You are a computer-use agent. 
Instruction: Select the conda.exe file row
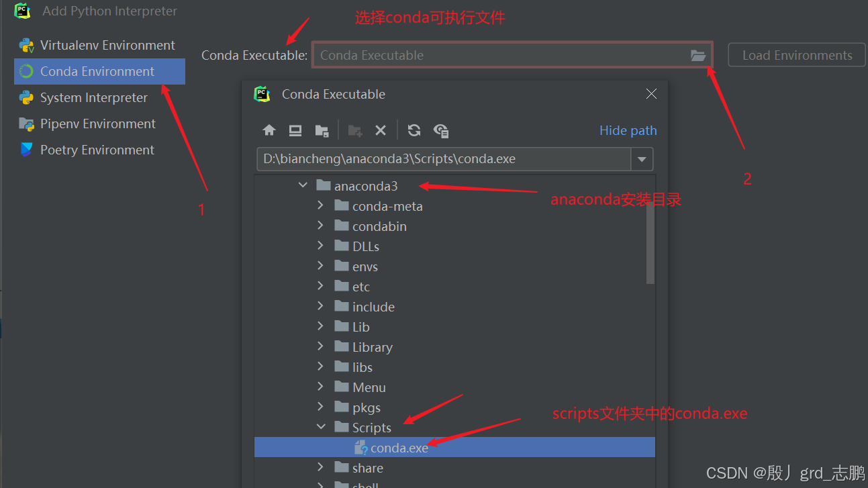pos(454,448)
